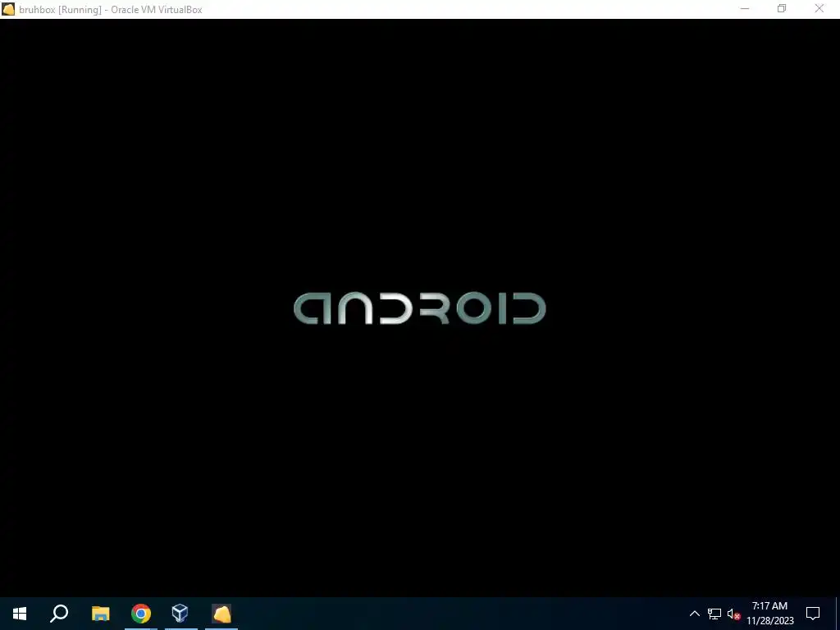
Task: Select the bruhbox VM taskbar icon
Action: pyautogui.click(x=221, y=614)
